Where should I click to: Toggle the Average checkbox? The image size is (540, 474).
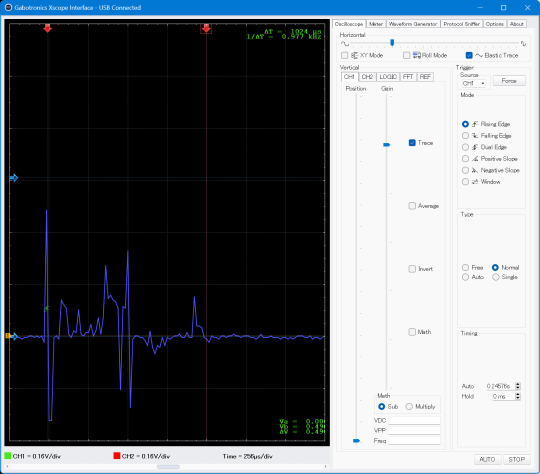(412, 206)
